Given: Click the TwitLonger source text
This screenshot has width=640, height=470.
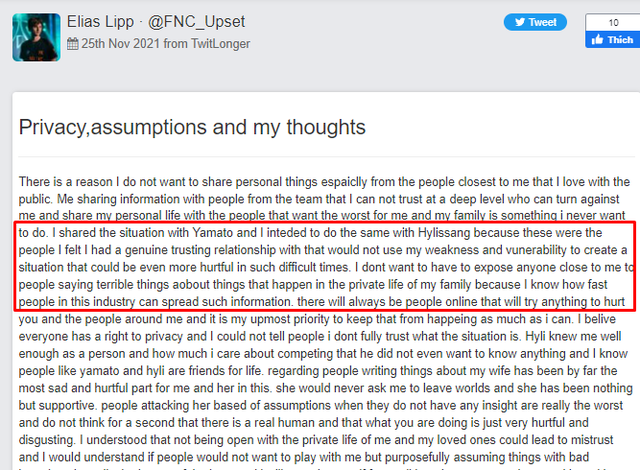Looking at the screenshot, I should pos(220,44).
